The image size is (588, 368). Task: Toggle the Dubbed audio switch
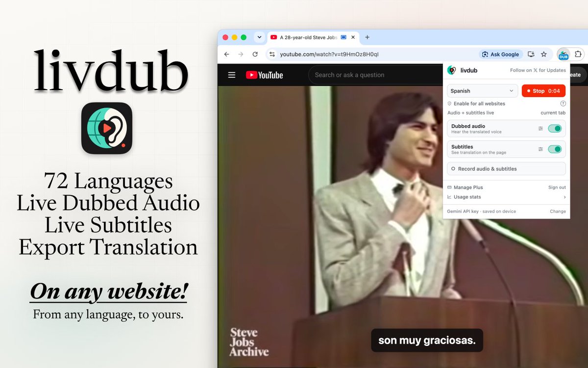pos(555,129)
